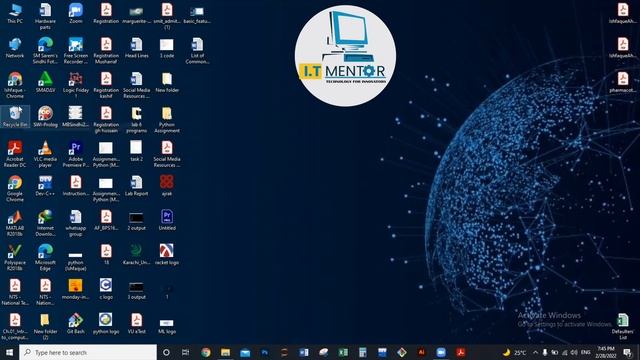Open Acrobat Reader on the taskbar
The image size is (640, 360).
tap(461, 352)
